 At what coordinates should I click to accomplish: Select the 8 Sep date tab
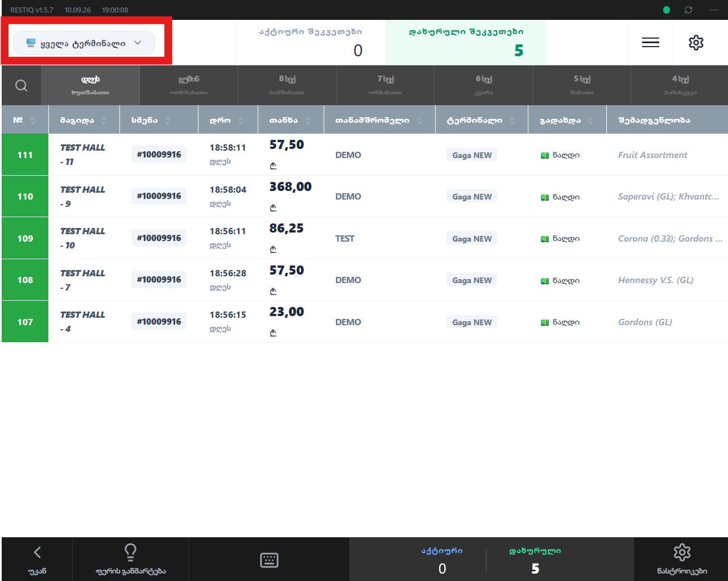tap(287, 85)
